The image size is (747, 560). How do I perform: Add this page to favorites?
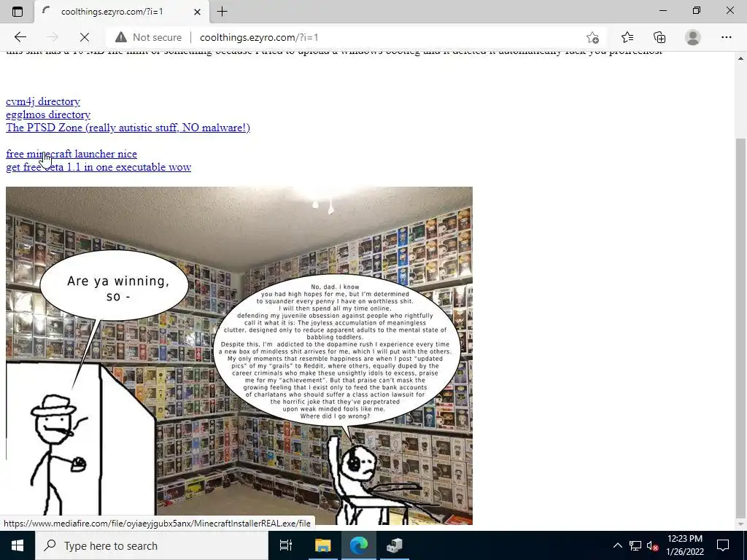point(592,37)
